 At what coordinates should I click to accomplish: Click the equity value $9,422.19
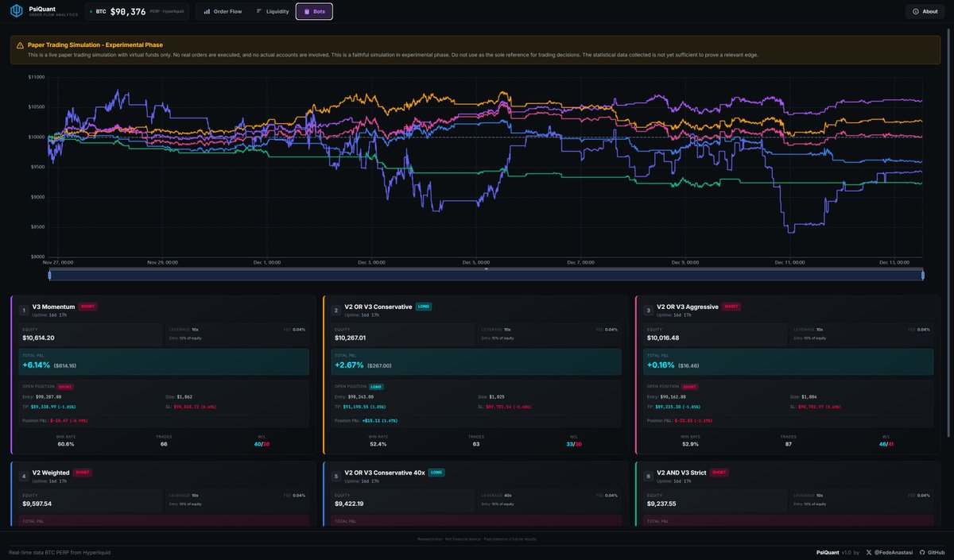(350, 504)
